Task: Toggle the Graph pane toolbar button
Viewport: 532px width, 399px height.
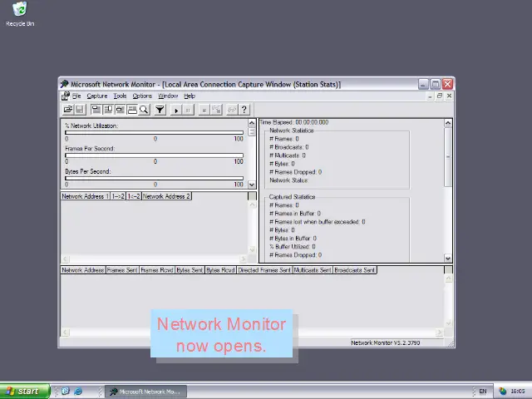Action: [x=96, y=110]
